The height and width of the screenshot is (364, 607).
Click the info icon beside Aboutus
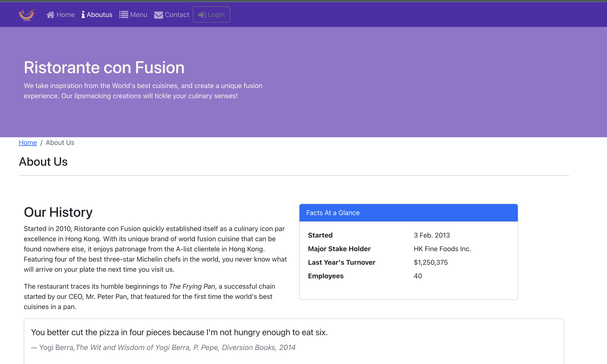[x=83, y=15]
